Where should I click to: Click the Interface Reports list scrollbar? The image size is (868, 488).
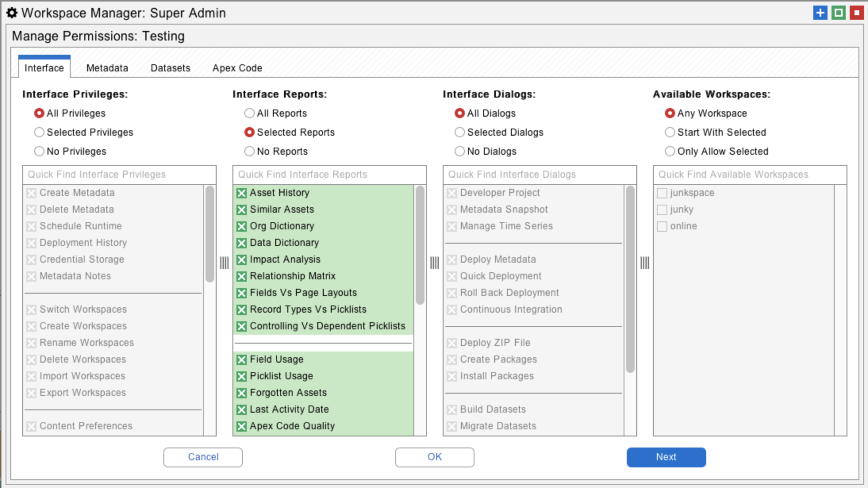420,245
